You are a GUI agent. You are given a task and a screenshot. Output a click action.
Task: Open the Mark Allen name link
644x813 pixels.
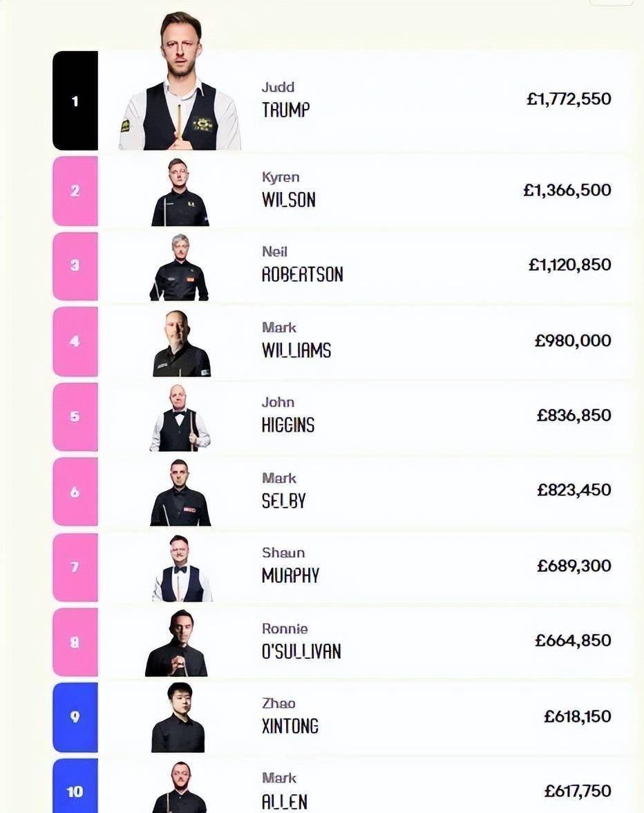pyautogui.click(x=284, y=791)
